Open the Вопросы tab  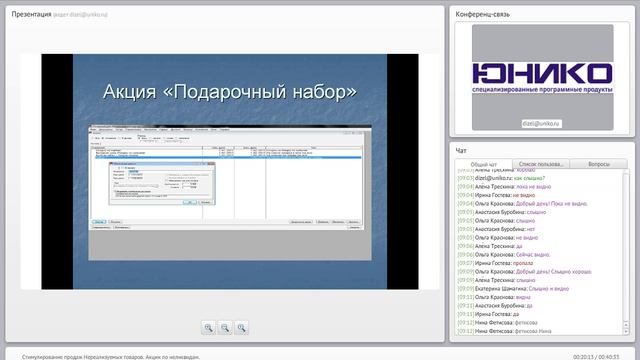[x=598, y=164]
